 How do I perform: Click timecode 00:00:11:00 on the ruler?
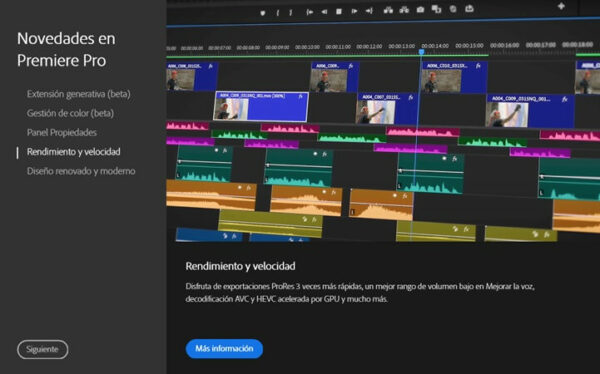coord(338,47)
